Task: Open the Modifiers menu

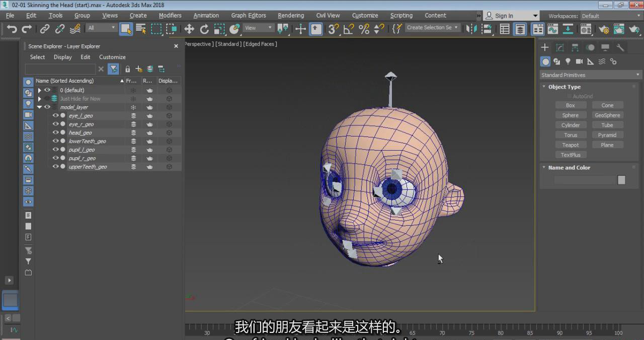Action: click(170, 16)
